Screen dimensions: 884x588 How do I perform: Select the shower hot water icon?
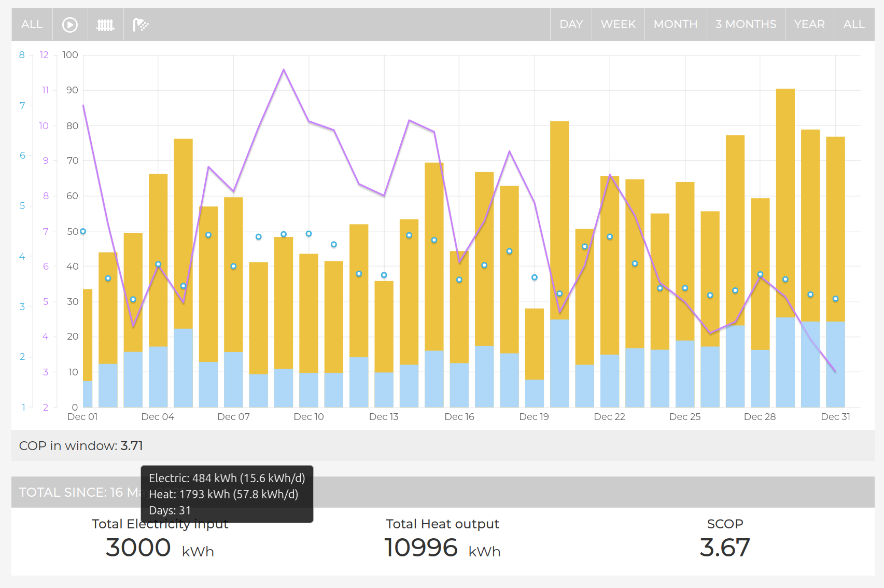[x=141, y=24]
